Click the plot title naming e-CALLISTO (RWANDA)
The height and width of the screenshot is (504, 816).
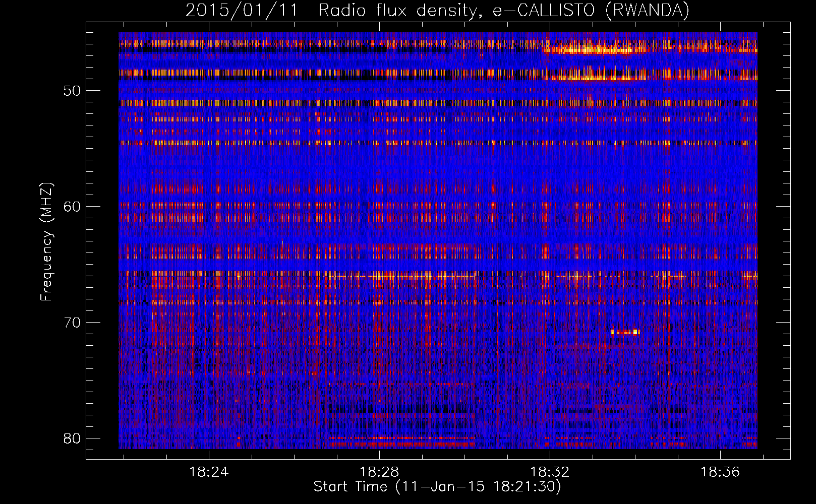pyautogui.click(x=437, y=10)
